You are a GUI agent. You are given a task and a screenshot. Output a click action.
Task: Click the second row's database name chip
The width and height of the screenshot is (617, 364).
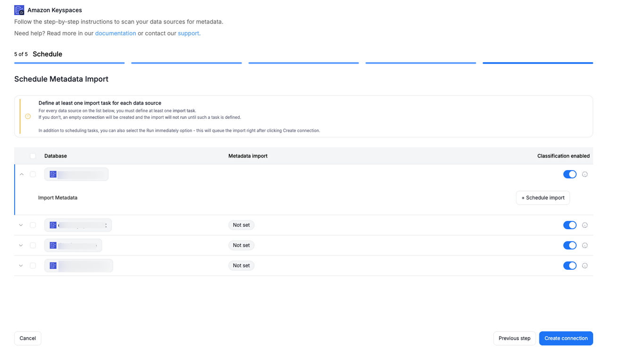78,225
